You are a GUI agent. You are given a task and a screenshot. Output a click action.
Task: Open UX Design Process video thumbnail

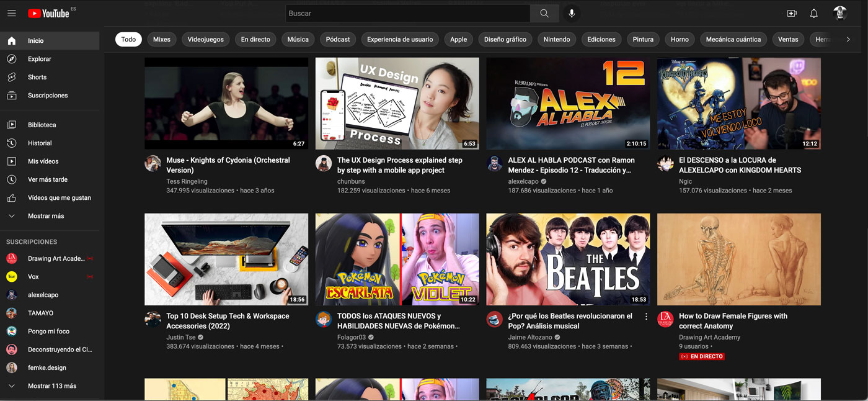397,104
